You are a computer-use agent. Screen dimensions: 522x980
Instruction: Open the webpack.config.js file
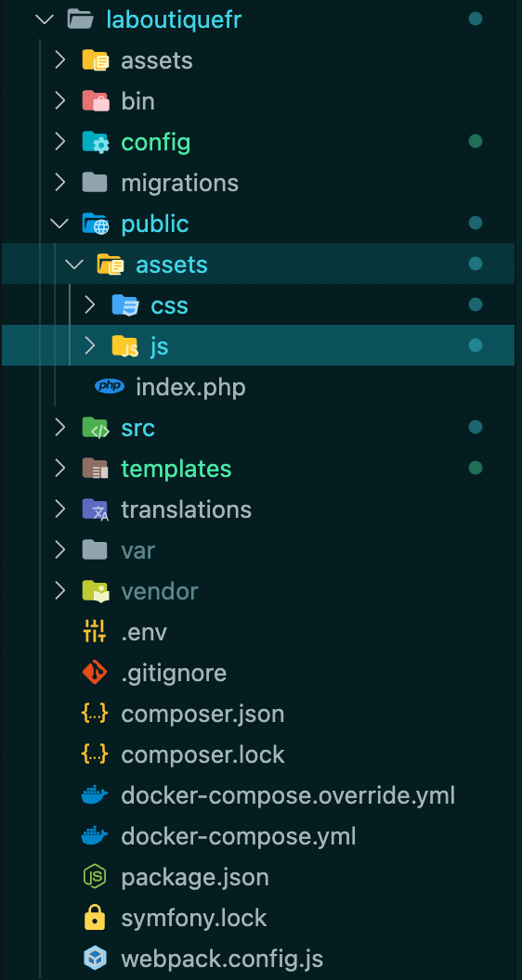point(222,959)
